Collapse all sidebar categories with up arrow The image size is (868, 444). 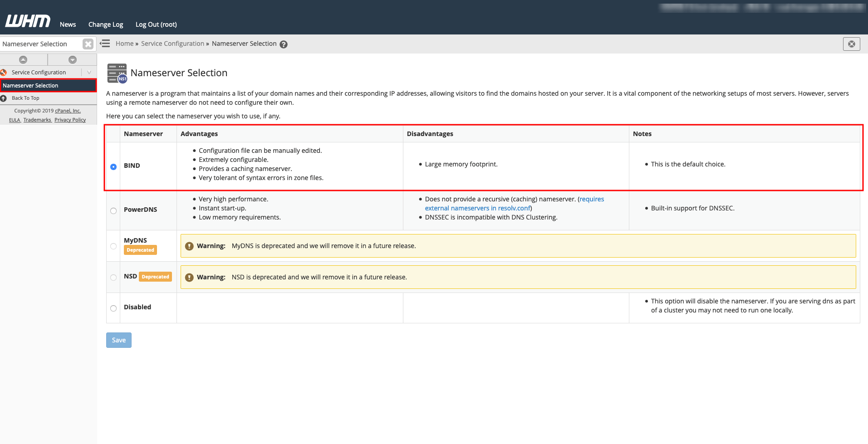(x=23, y=60)
